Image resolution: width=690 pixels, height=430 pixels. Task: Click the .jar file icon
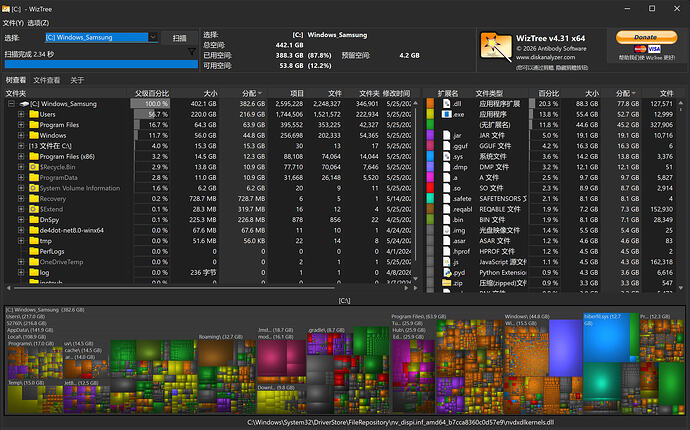tap(447, 135)
